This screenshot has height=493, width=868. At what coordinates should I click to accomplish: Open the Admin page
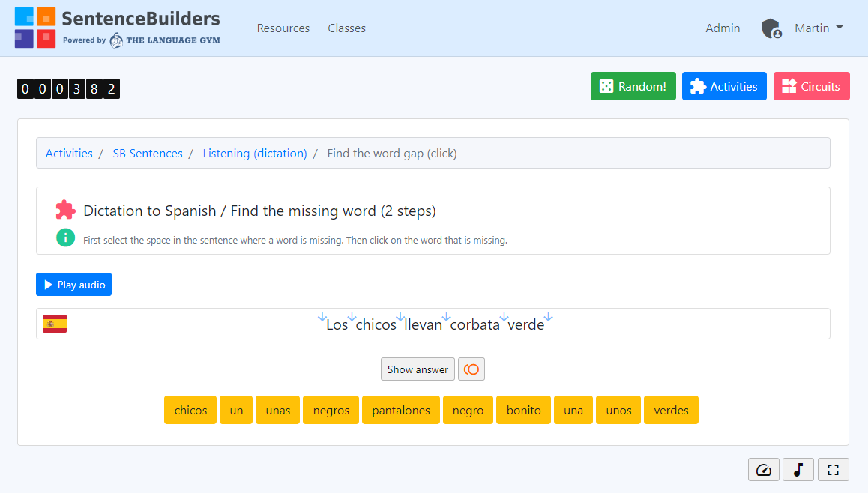(723, 28)
